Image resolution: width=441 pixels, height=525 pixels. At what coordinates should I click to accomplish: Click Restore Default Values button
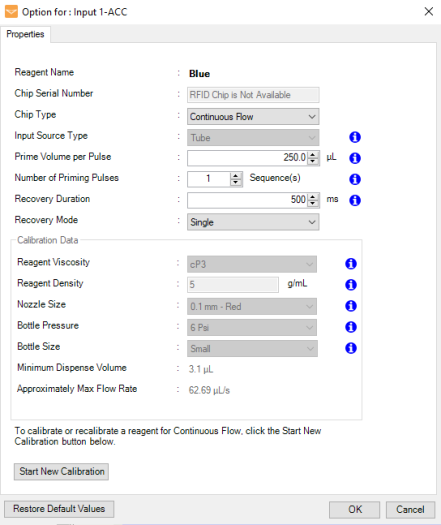tap(59, 509)
